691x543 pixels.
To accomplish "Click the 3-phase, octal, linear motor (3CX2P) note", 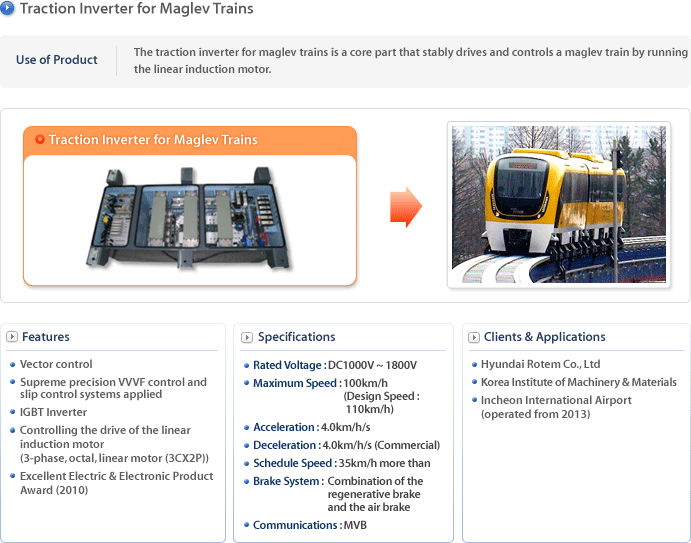I will [x=114, y=458].
